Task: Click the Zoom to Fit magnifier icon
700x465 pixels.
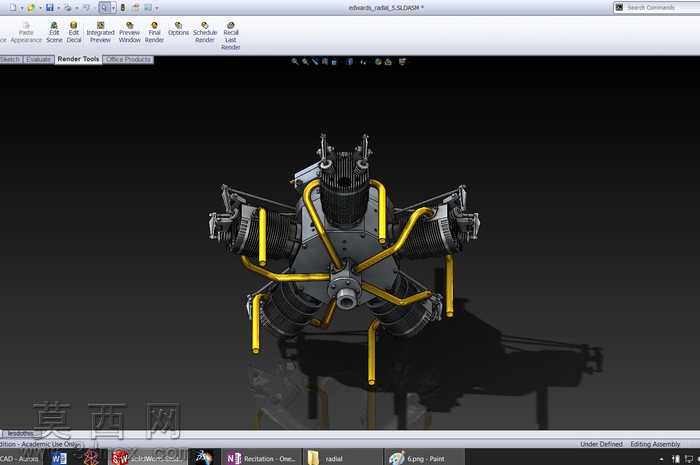Action: point(295,62)
